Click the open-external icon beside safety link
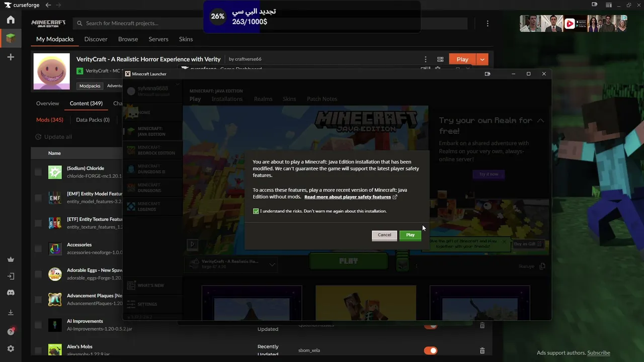This screenshot has width=644, height=362. click(x=395, y=197)
